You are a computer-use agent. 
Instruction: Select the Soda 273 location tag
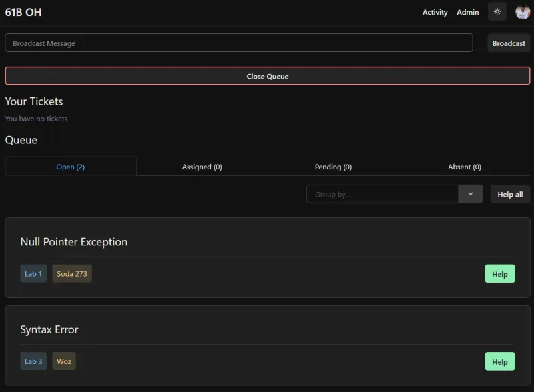(x=72, y=273)
